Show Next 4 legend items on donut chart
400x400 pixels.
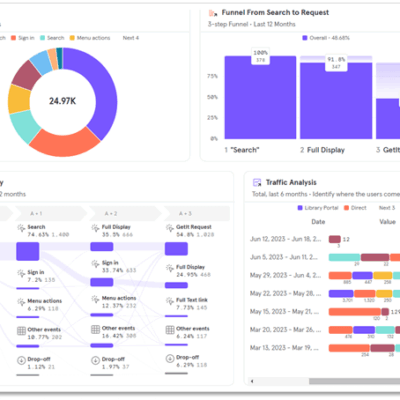coord(131,38)
